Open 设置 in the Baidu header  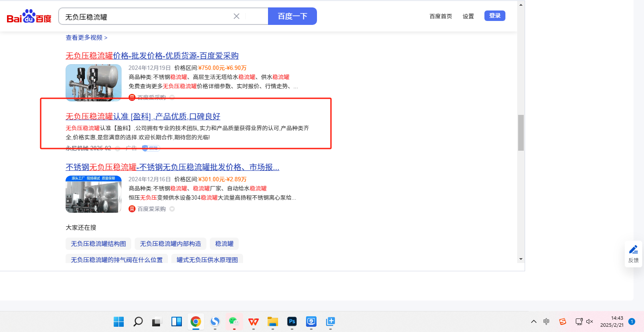pyautogui.click(x=468, y=16)
